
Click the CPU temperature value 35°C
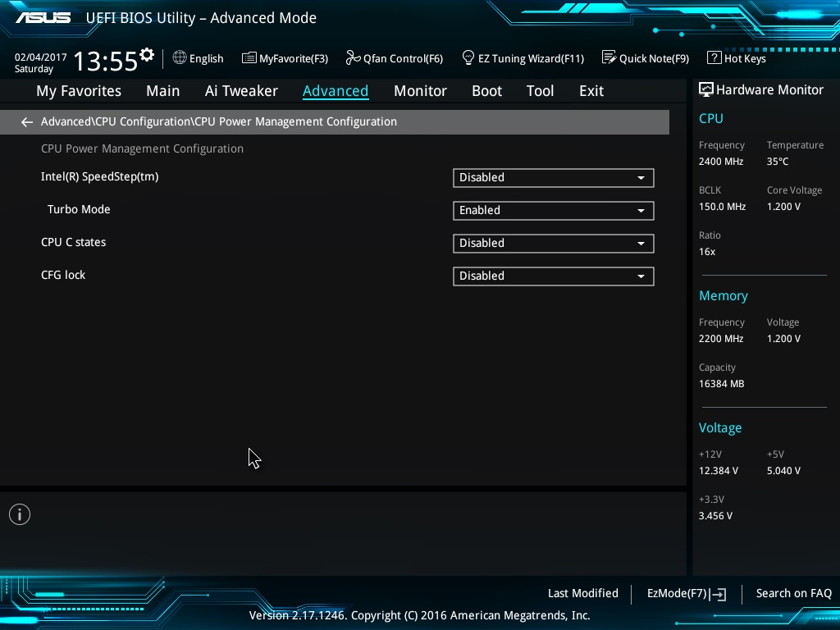(778, 162)
